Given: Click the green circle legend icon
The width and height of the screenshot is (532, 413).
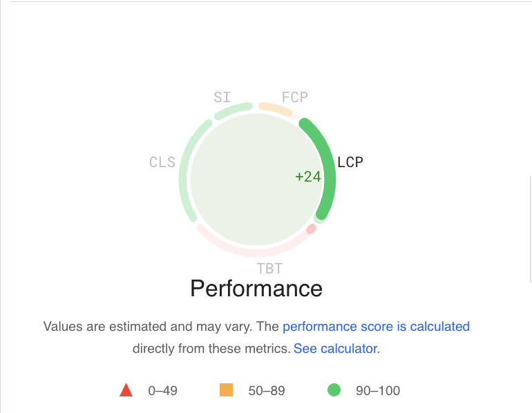Looking at the screenshot, I should (334, 390).
